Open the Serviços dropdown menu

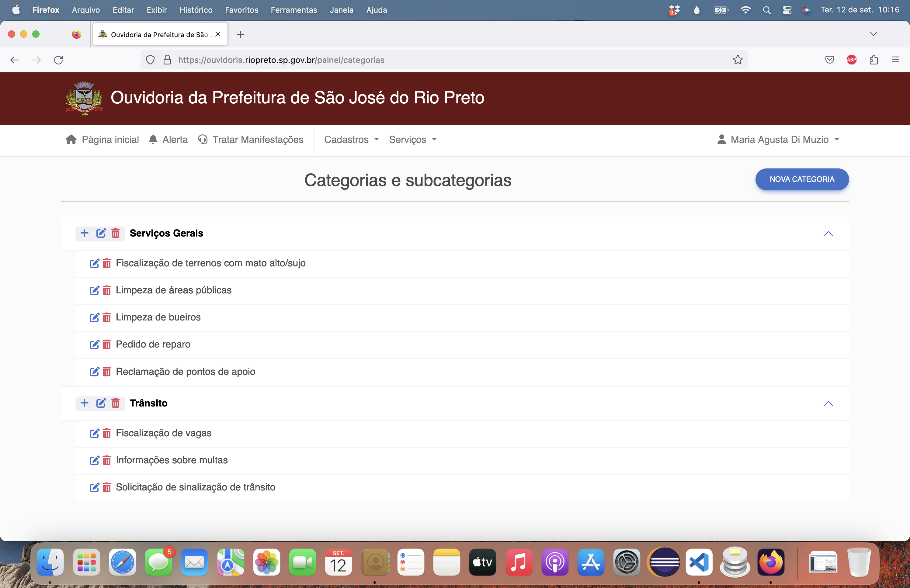point(412,139)
